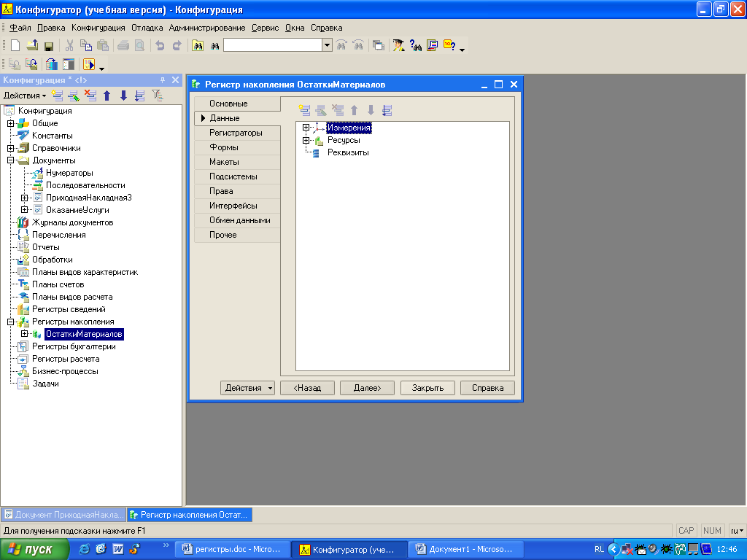Image resolution: width=747 pixels, height=560 pixels.
Task: Open the Конфигурация menu
Action: [98, 28]
